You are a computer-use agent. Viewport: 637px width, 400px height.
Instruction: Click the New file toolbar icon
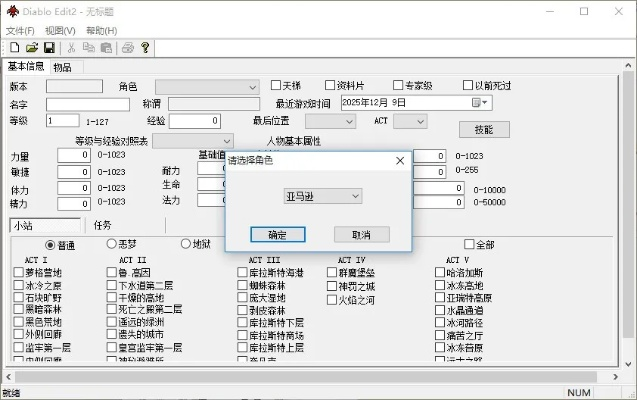15,48
